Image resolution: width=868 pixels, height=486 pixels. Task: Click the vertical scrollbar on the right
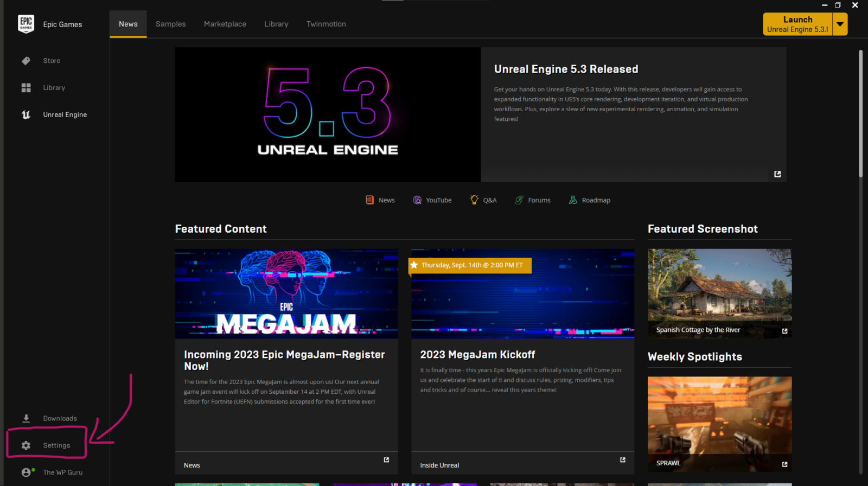[860, 114]
